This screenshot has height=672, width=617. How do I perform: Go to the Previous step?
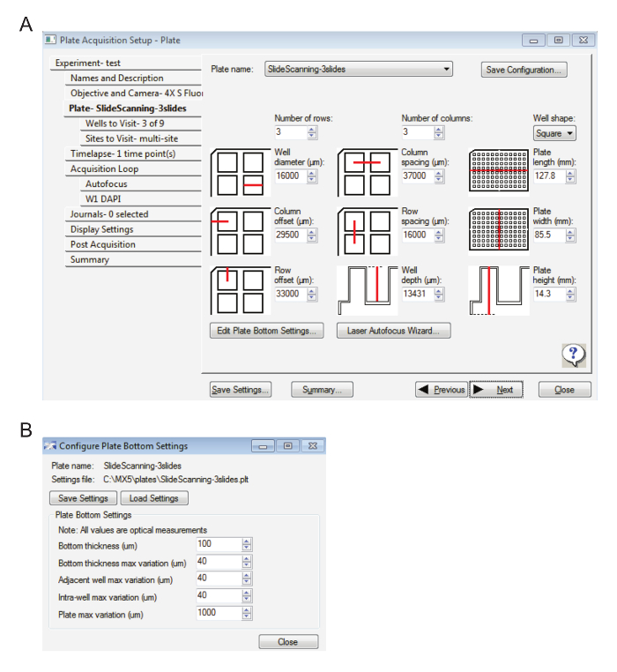coord(442,390)
